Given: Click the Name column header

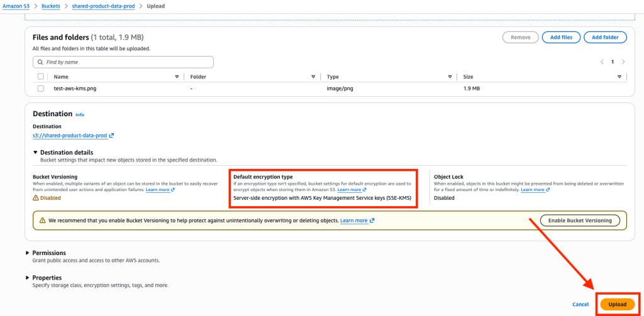Looking at the screenshot, I should (x=61, y=77).
